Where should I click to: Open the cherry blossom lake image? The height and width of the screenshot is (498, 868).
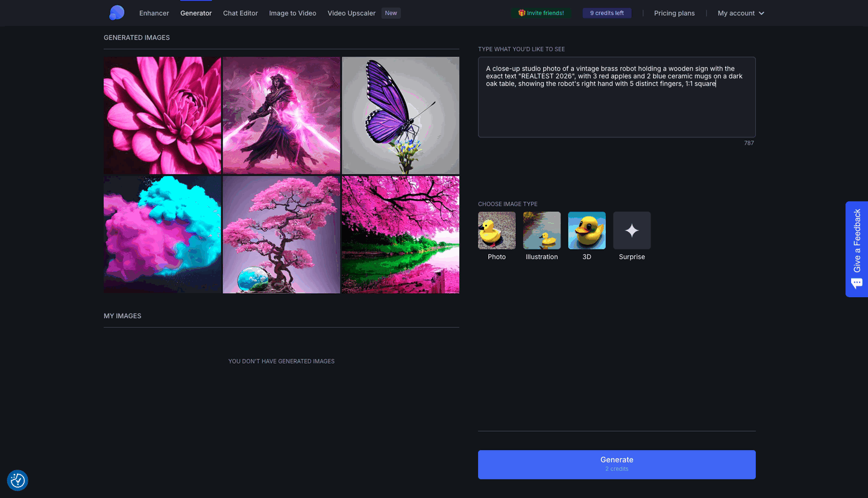400,235
